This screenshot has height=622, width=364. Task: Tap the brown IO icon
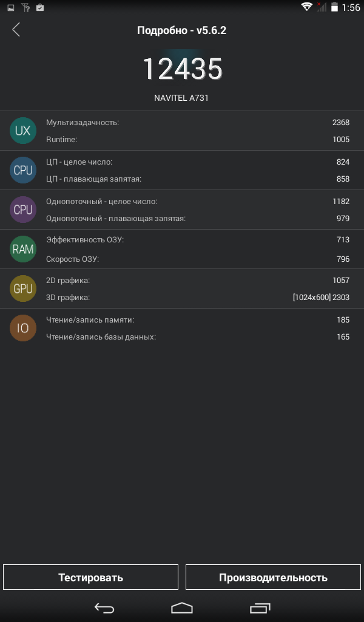(23, 328)
